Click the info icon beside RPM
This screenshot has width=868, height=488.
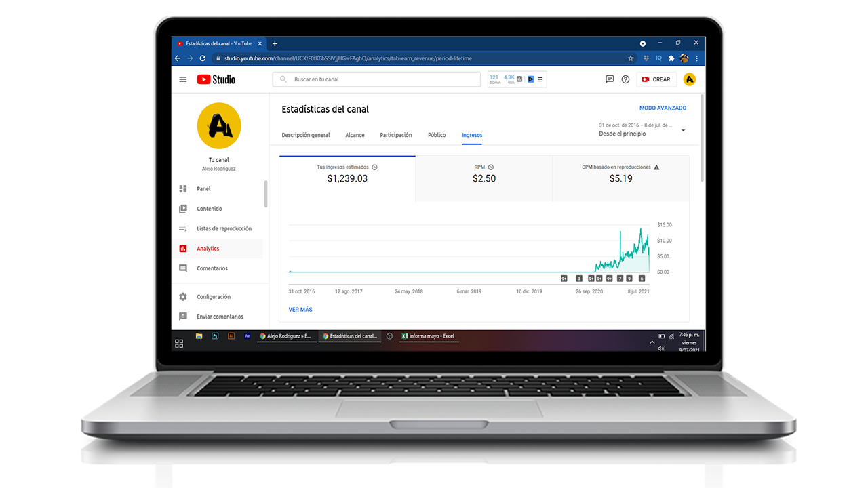pyautogui.click(x=491, y=167)
